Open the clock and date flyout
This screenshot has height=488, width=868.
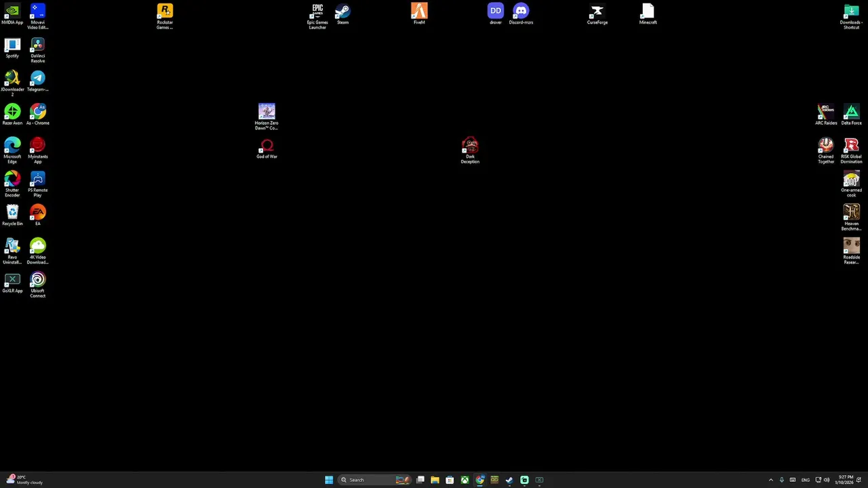[x=844, y=480]
